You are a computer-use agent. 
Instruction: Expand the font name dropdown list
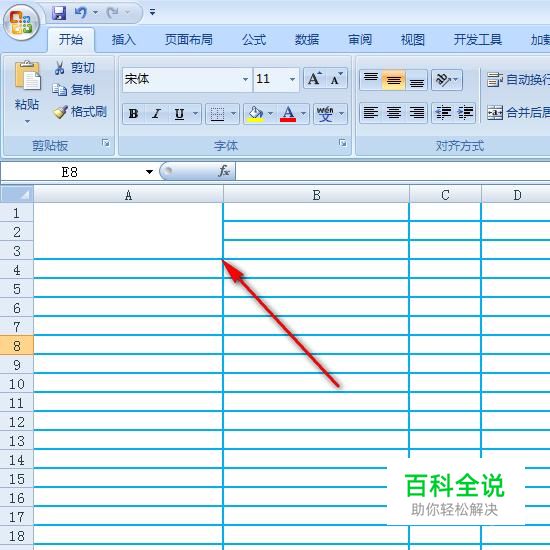[x=246, y=80]
